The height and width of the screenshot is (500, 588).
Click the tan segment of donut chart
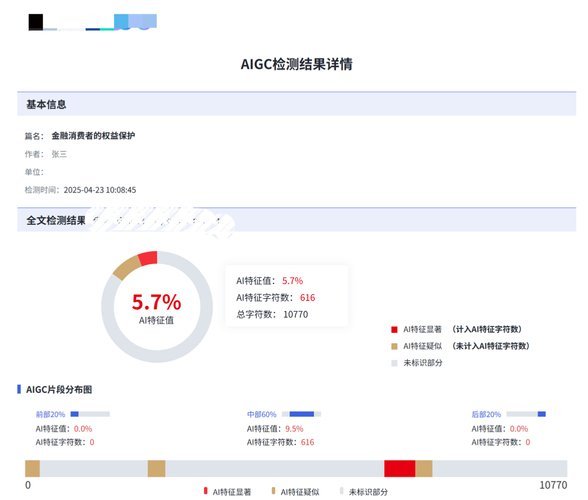pyautogui.click(x=127, y=268)
